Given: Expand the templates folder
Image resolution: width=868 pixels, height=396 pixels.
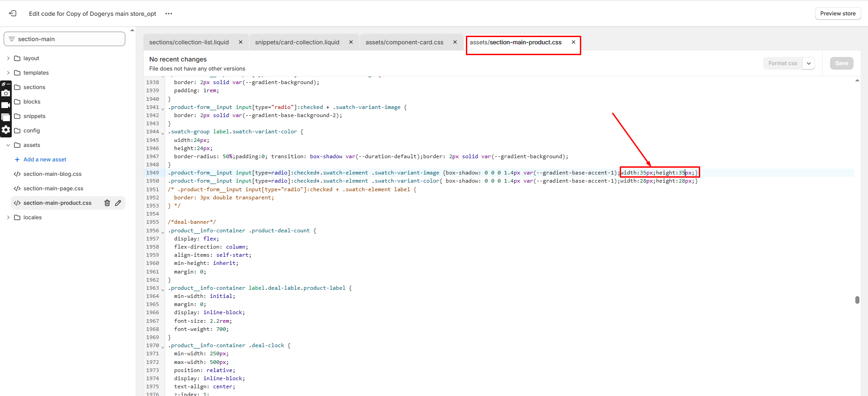Looking at the screenshot, I should [8, 73].
